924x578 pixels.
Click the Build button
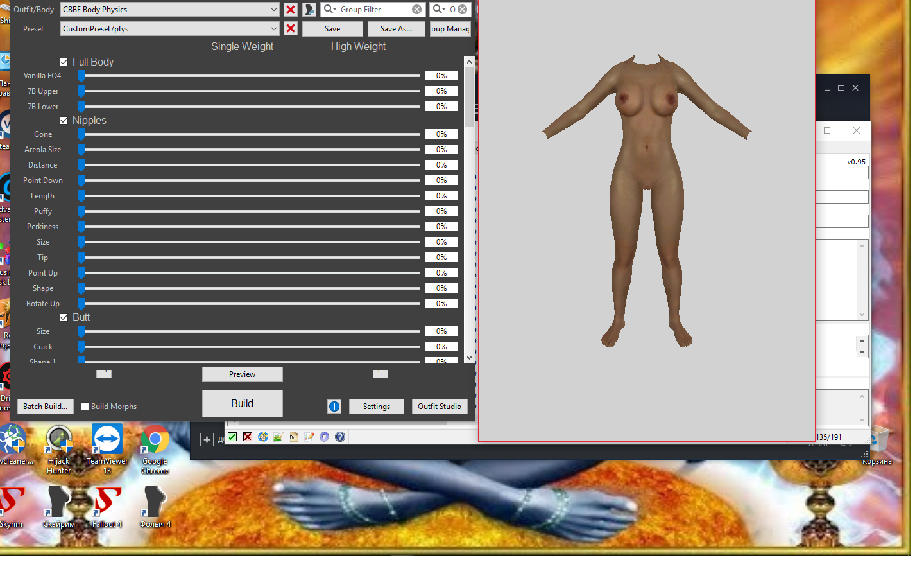pyautogui.click(x=242, y=403)
